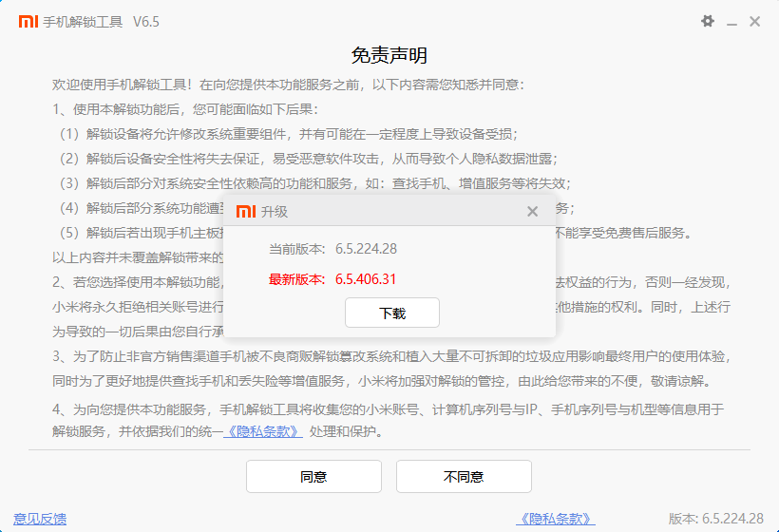Click the Mi logo in upgrade dialog
Viewport: 779px width, 532px height.
[246, 211]
